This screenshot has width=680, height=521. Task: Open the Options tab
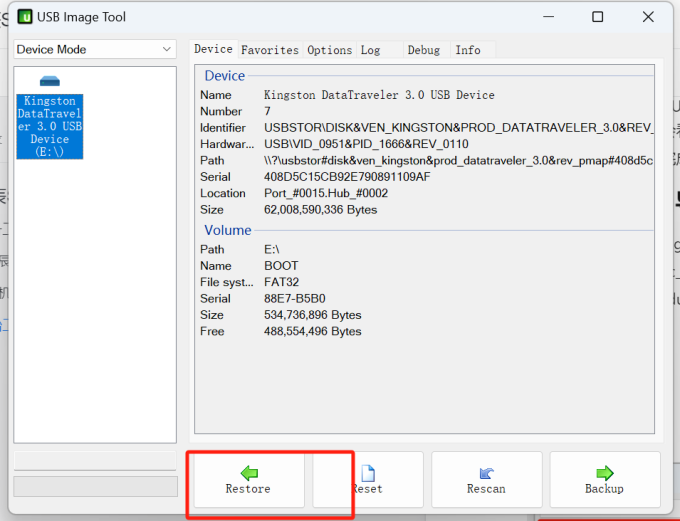point(329,49)
